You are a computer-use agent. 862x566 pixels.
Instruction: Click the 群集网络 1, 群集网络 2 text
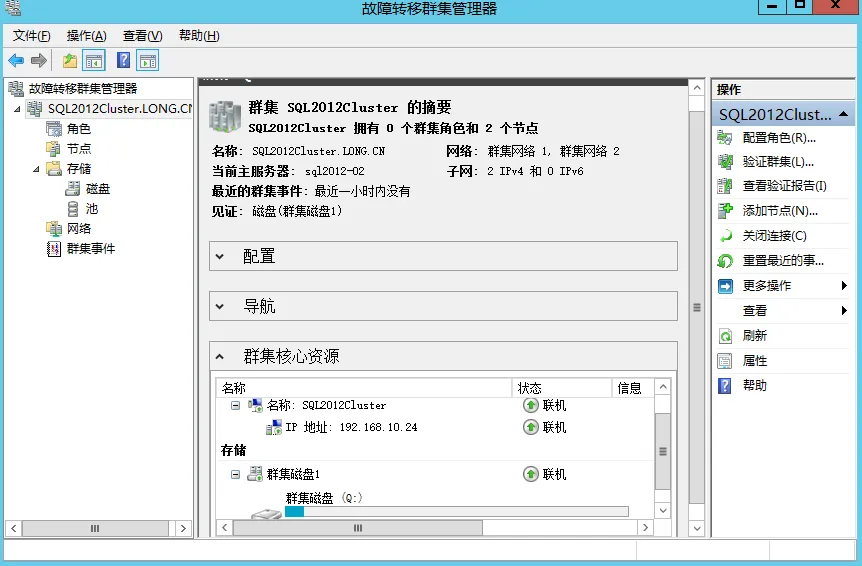553,151
